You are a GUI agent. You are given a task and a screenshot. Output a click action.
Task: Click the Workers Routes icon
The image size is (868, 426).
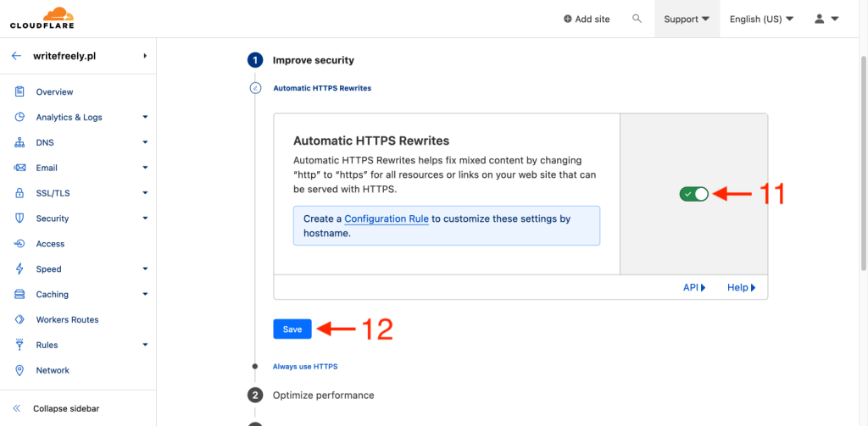pos(19,320)
